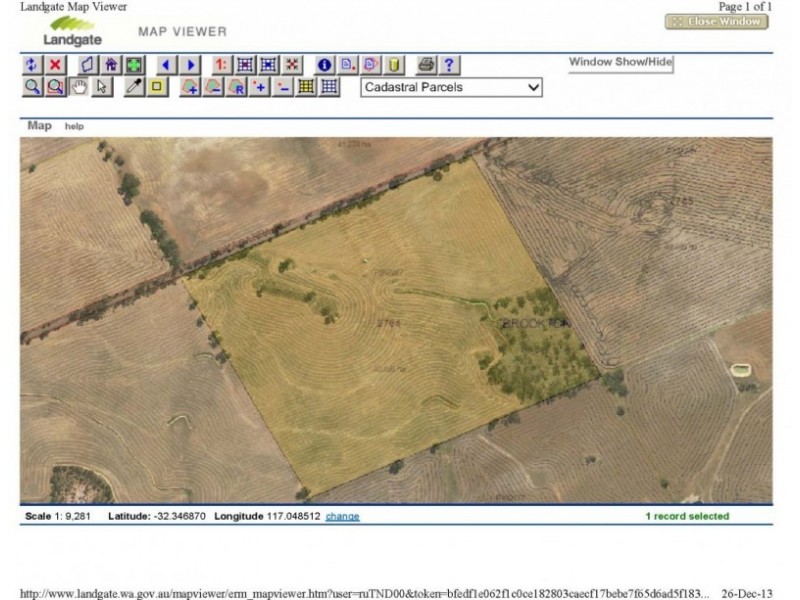Image resolution: width=800 pixels, height=600 pixels.
Task: Click the polygon selection add icon
Action: point(189,89)
